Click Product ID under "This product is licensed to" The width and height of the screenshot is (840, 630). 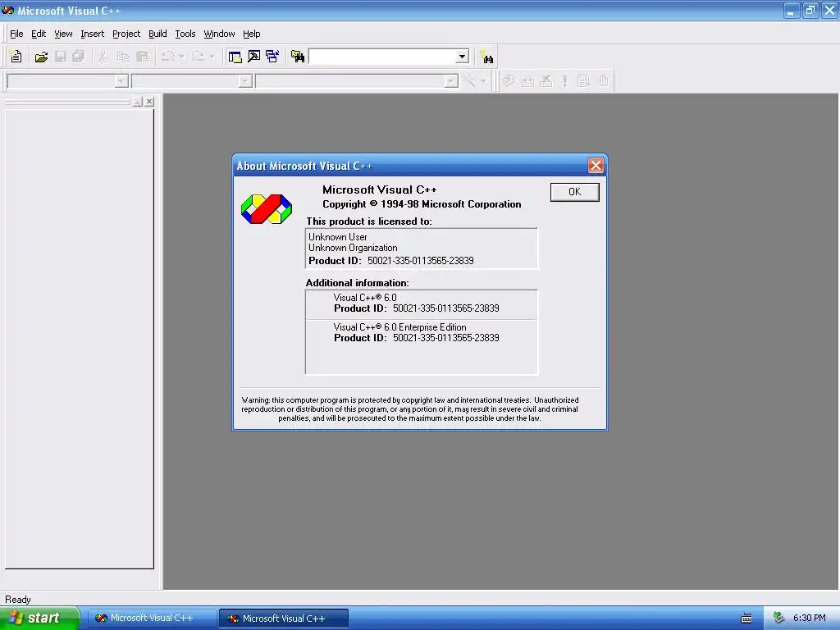(391, 260)
